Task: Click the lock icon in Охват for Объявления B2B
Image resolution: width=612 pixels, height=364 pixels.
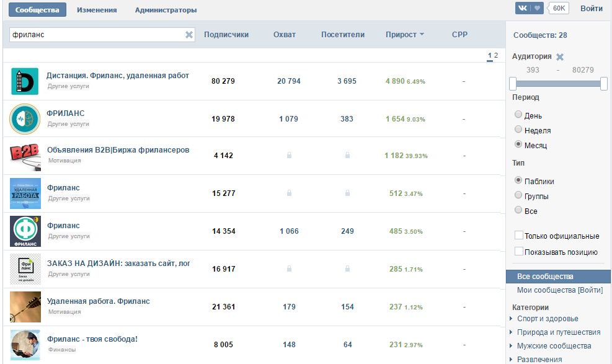Action: pyautogui.click(x=289, y=155)
